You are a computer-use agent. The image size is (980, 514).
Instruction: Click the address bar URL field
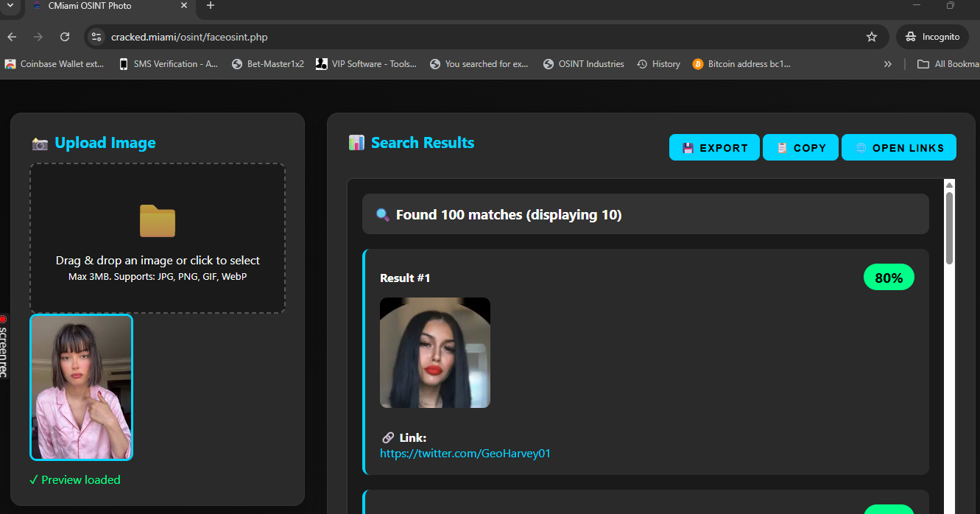(x=486, y=37)
